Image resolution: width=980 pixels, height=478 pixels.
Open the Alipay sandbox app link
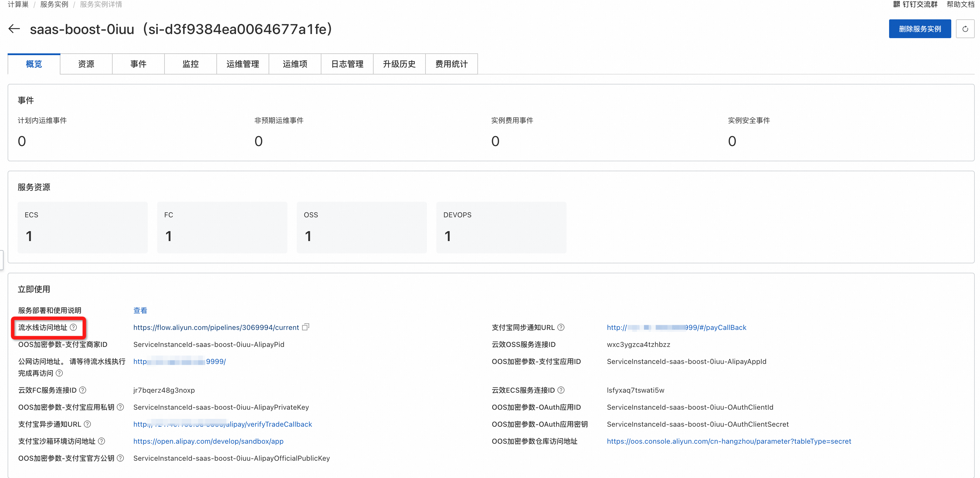208,441
